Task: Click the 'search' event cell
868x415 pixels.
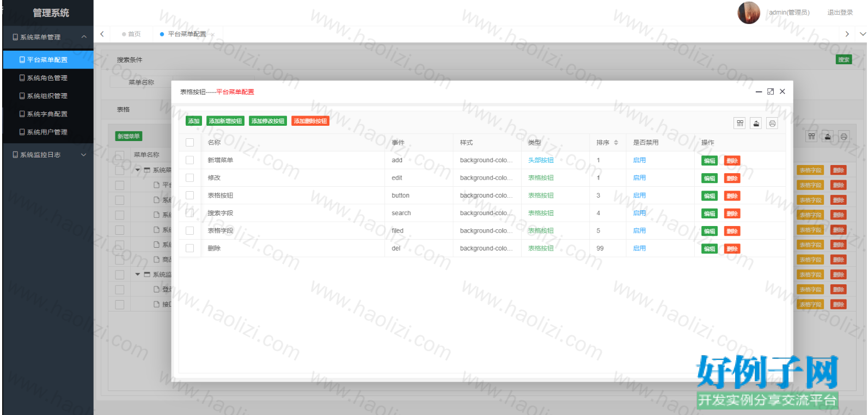Action: click(x=401, y=213)
